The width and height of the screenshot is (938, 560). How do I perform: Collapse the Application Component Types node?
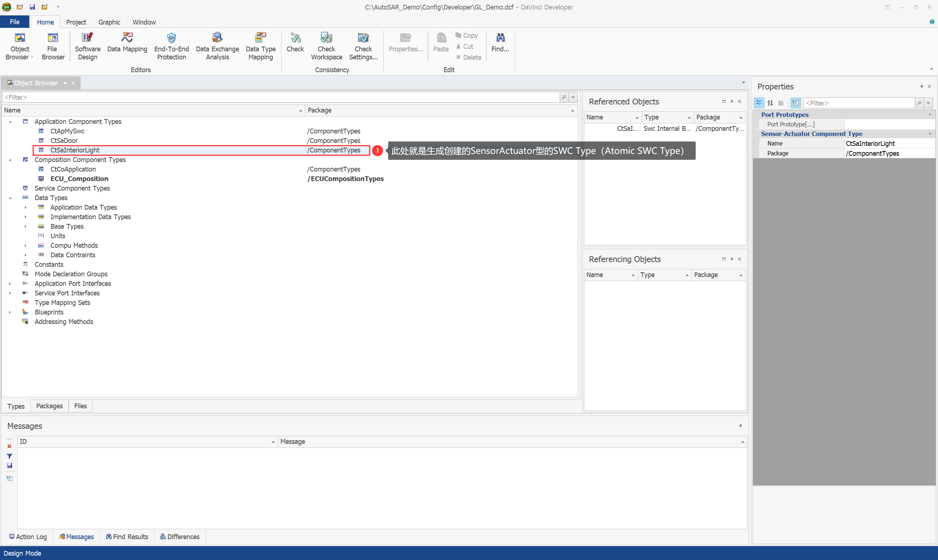(10, 122)
